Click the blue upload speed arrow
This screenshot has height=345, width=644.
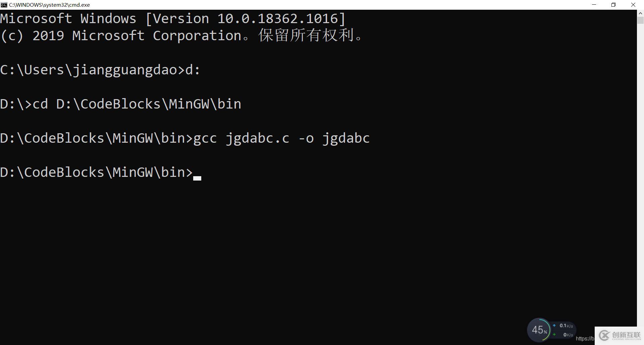[x=554, y=326]
